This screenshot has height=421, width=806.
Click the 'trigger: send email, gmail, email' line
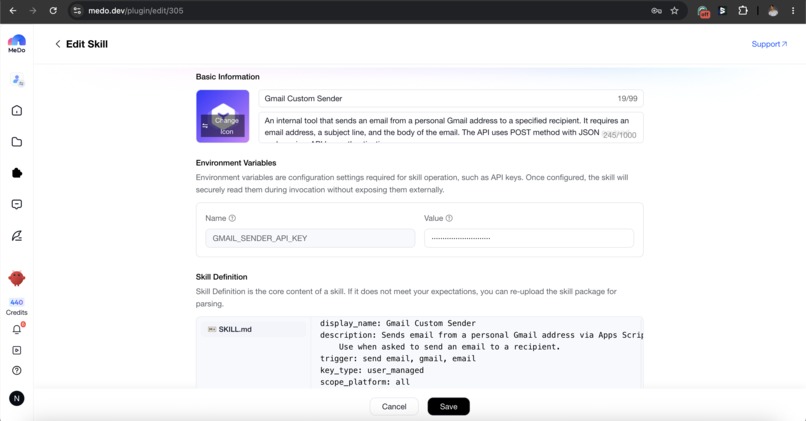(397, 359)
